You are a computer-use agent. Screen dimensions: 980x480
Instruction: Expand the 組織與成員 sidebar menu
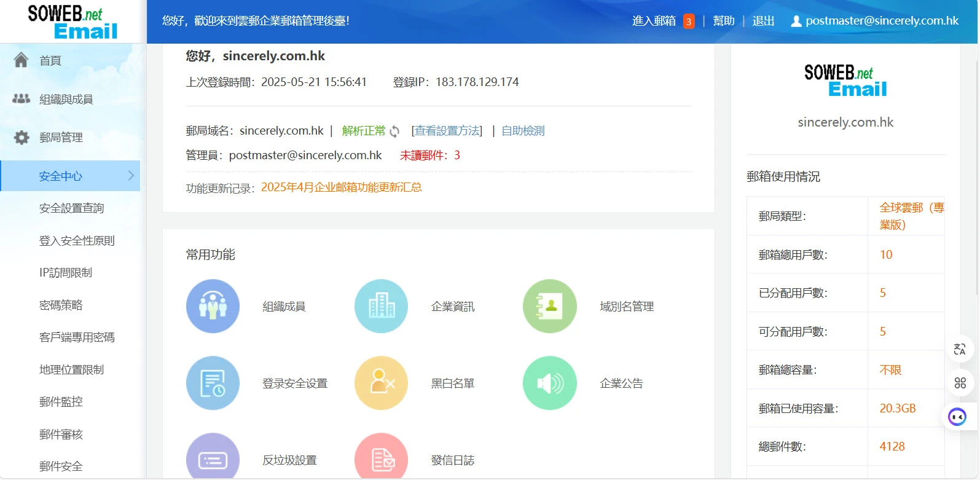pyautogui.click(x=66, y=99)
